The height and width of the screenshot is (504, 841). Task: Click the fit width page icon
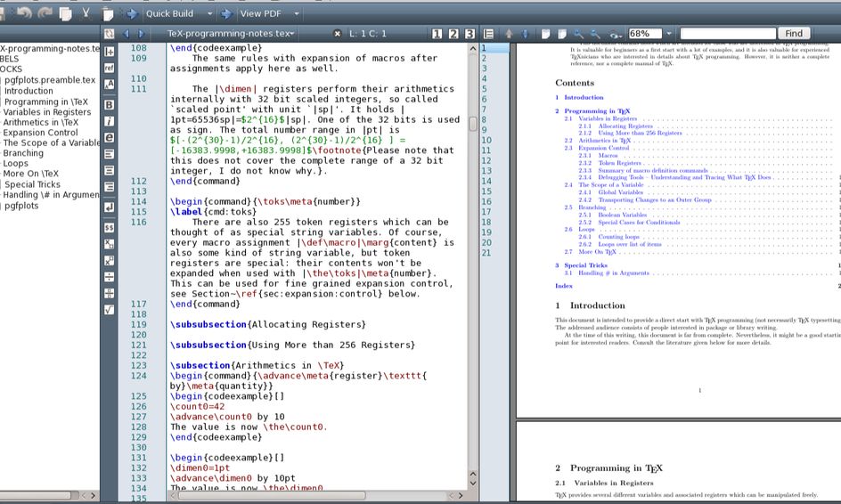coord(546,34)
